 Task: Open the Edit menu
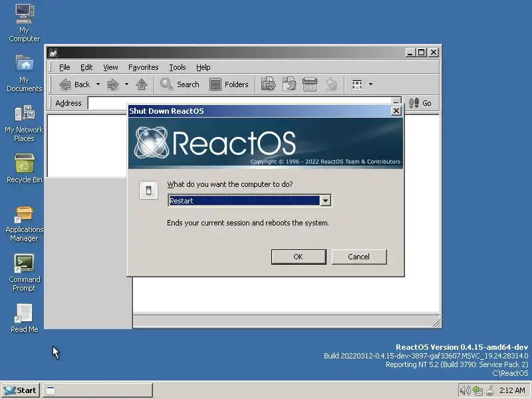coord(86,67)
